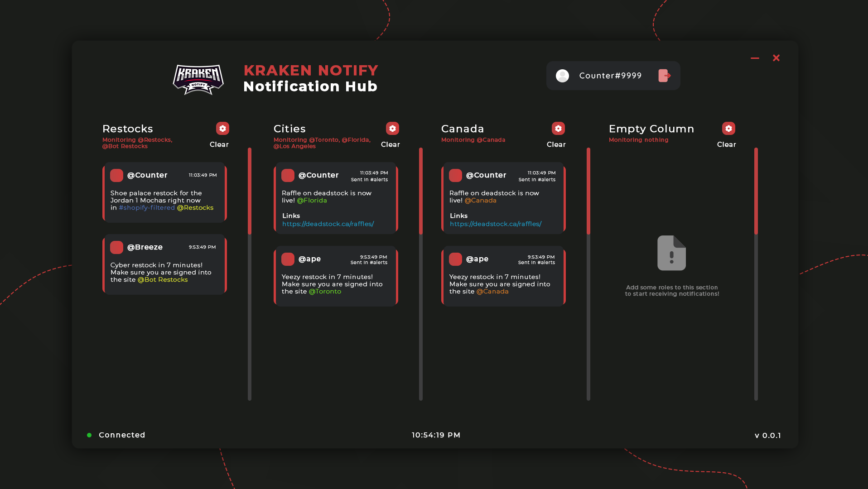Click the Kraken Notify logo
This screenshot has width=868, height=489.
click(198, 79)
